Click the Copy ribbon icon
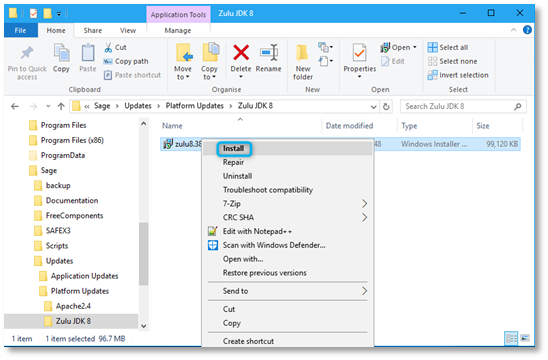Image resolution: width=548 pixels, height=360 pixels. click(61, 53)
